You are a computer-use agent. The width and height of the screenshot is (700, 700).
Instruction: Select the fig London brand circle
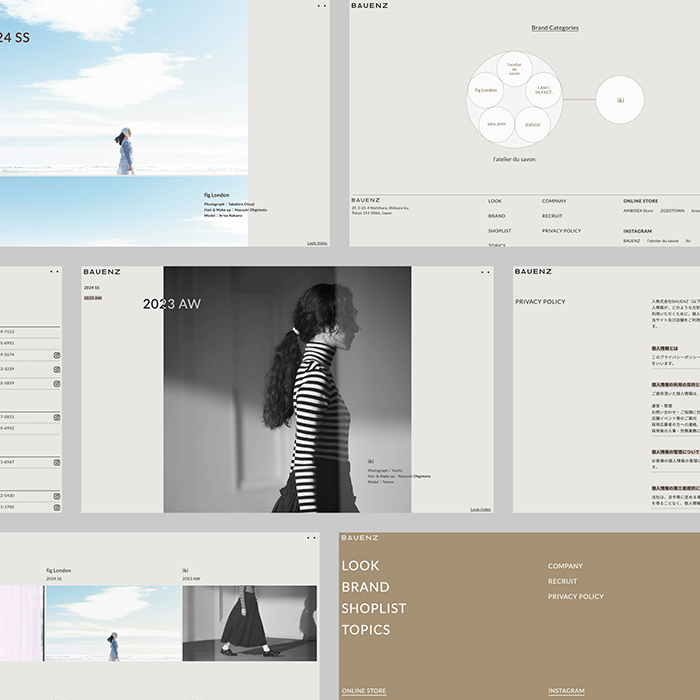[486, 90]
